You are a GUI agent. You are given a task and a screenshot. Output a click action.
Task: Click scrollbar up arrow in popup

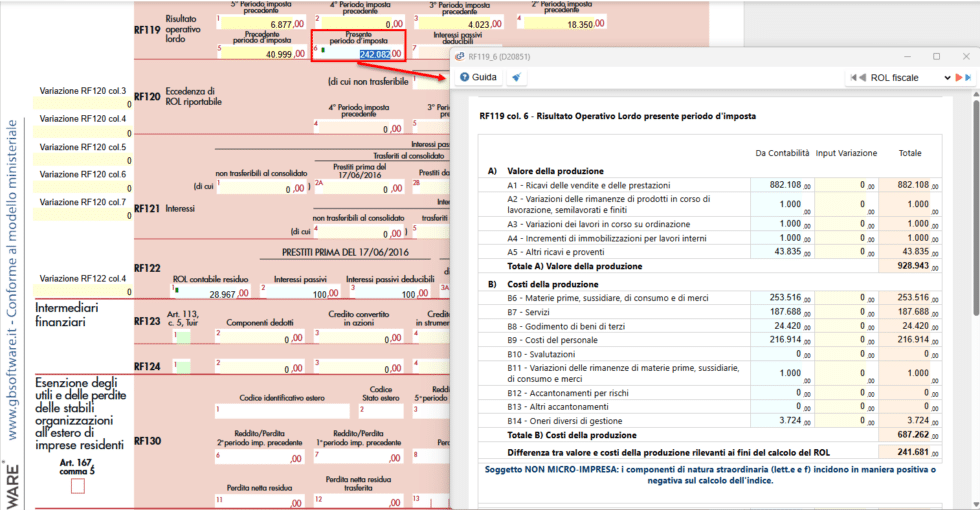click(x=975, y=94)
